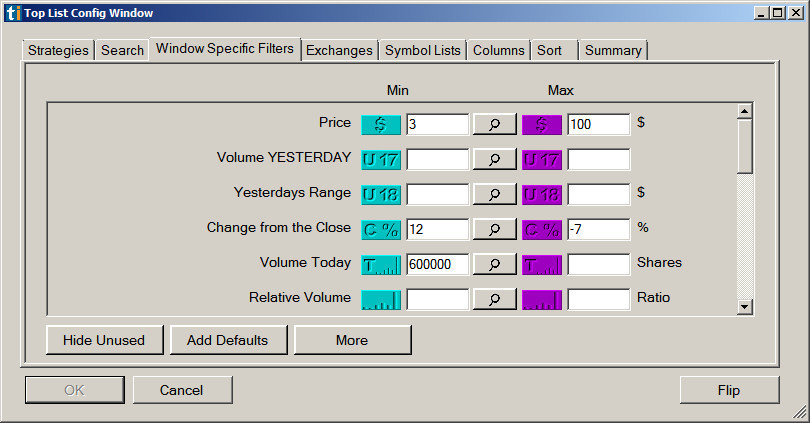Open the magnifier lookup for Change from the Close
This screenshot has width=810, height=423.
click(494, 230)
